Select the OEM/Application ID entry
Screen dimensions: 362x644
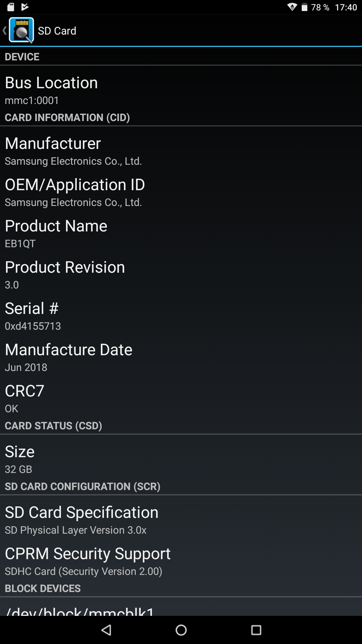pos(181,192)
